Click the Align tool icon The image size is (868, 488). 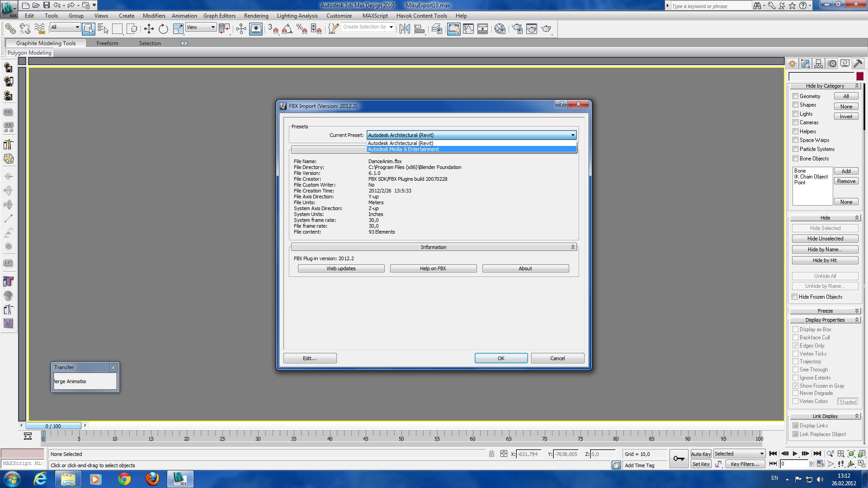tap(420, 29)
